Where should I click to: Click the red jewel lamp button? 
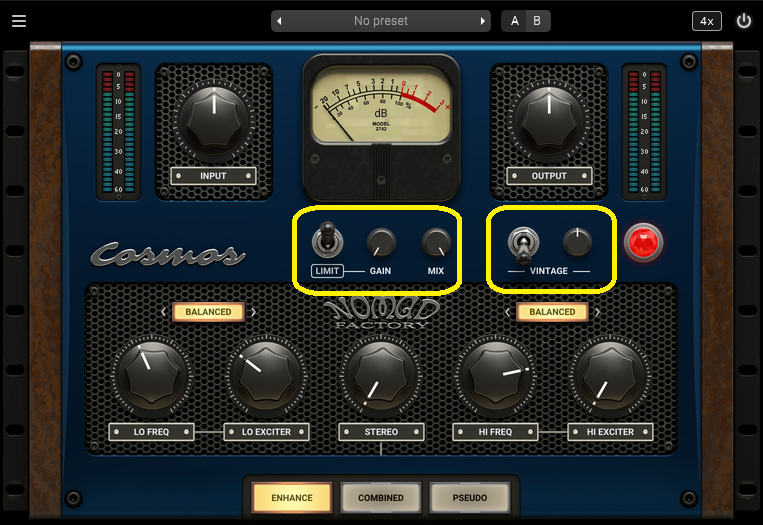(643, 242)
